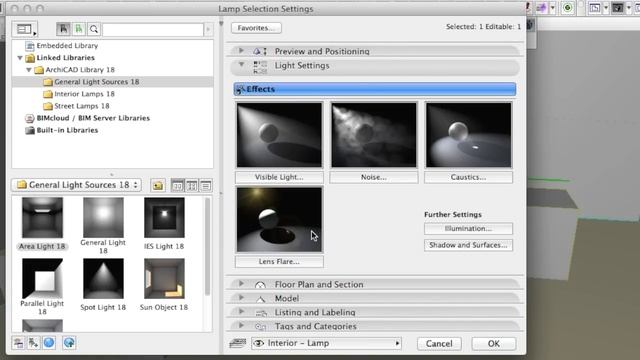The height and width of the screenshot is (360, 640).
Task: Open the library view layout selector
Action: [x=24, y=29]
